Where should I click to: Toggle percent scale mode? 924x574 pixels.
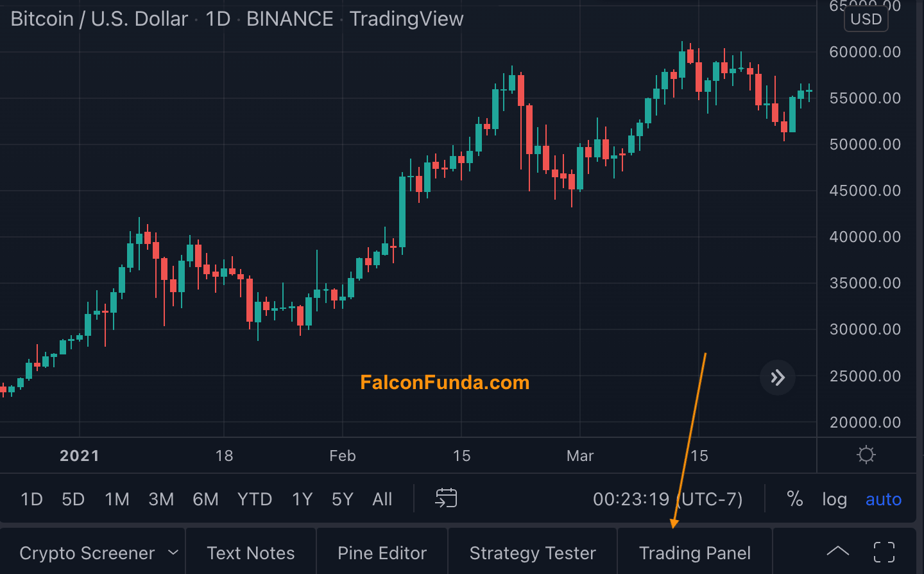click(x=795, y=499)
